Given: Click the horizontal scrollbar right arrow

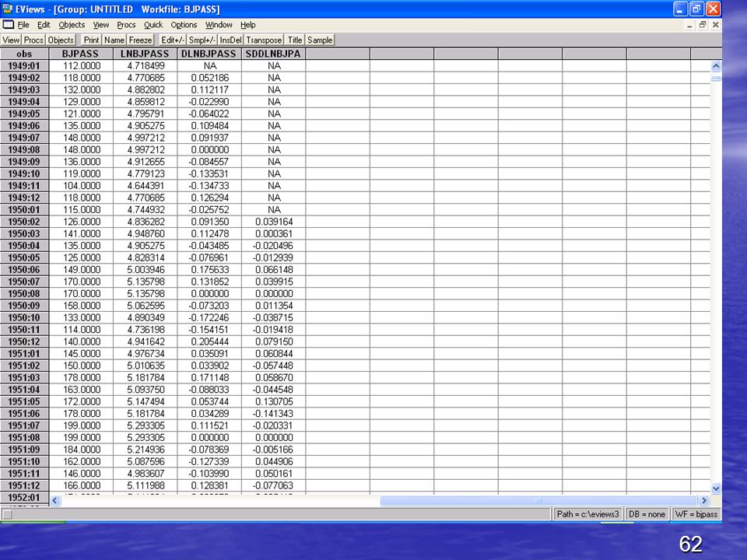Looking at the screenshot, I should tap(704, 500).
